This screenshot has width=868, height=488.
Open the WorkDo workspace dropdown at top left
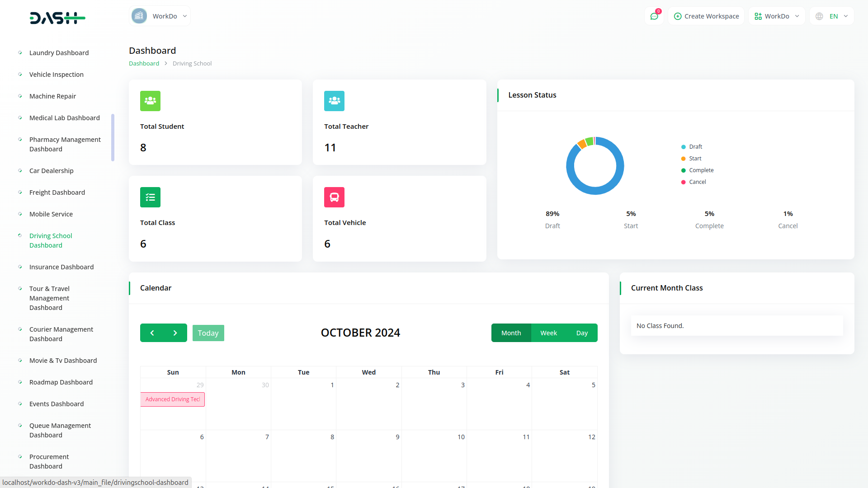pyautogui.click(x=160, y=16)
